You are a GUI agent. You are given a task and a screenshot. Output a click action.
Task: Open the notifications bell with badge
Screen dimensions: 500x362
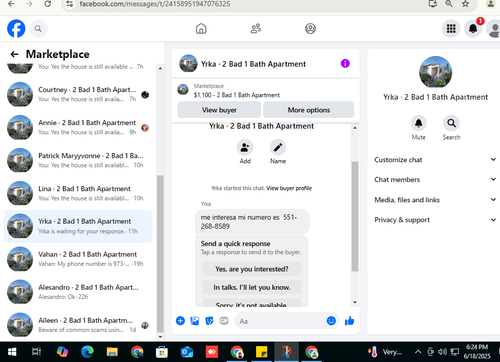pos(473,29)
